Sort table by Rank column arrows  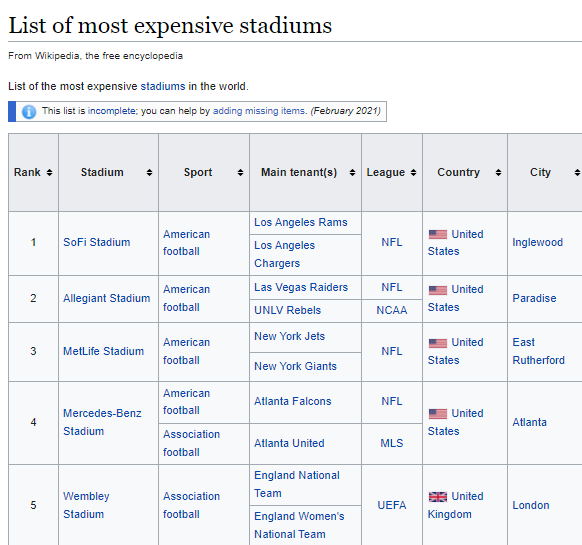click(x=49, y=173)
